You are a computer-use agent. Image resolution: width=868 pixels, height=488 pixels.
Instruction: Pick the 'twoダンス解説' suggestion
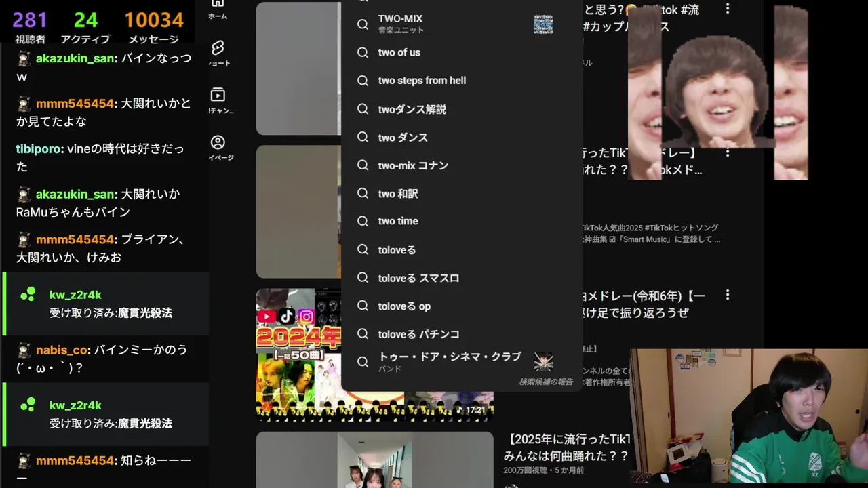(462, 109)
